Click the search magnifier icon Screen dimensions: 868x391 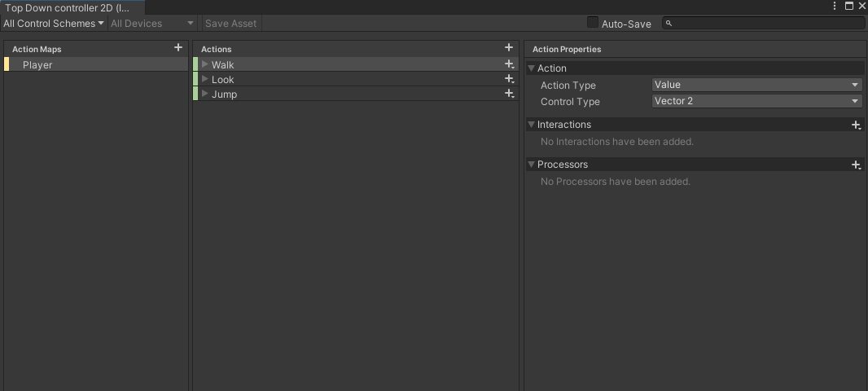tap(669, 24)
